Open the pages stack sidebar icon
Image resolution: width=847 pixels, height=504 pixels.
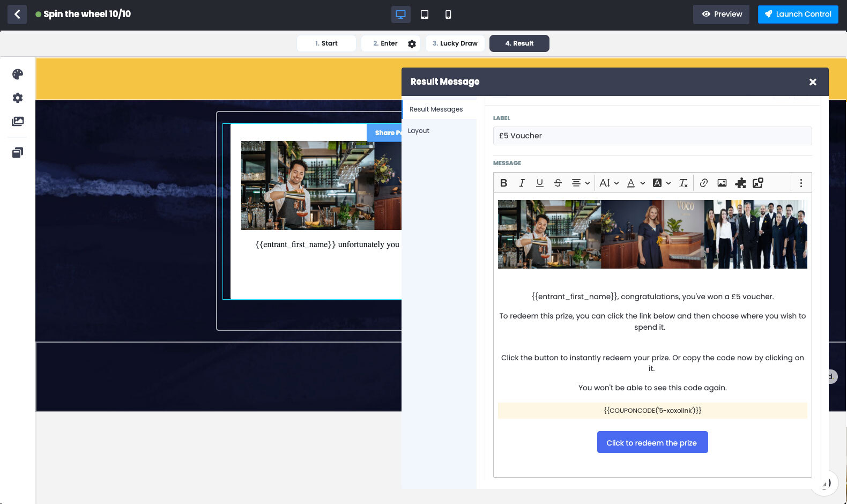[18, 153]
